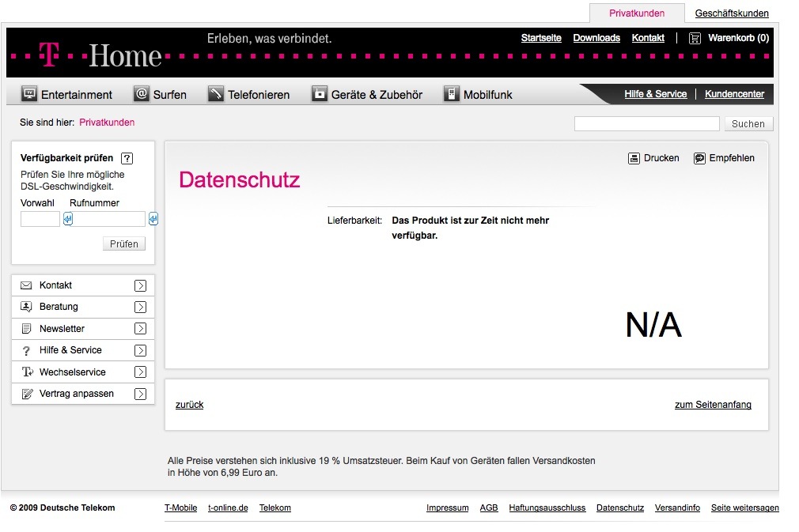Jump to top via zum Seitenanfang
This screenshot has width=799, height=532.
713,405
